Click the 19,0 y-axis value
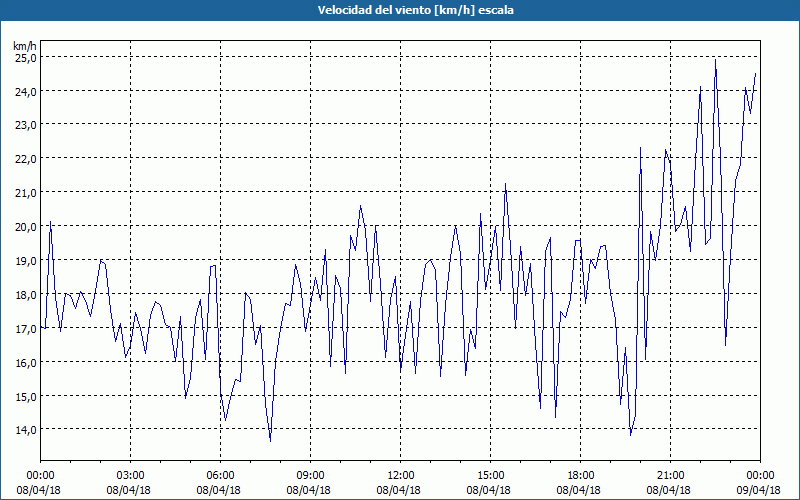The height and width of the screenshot is (500, 800). [25, 261]
